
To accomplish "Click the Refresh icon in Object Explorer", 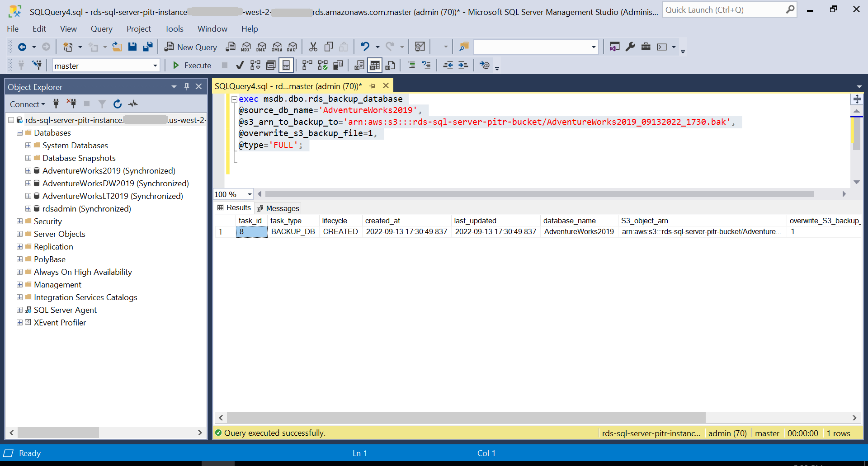I will [x=118, y=104].
